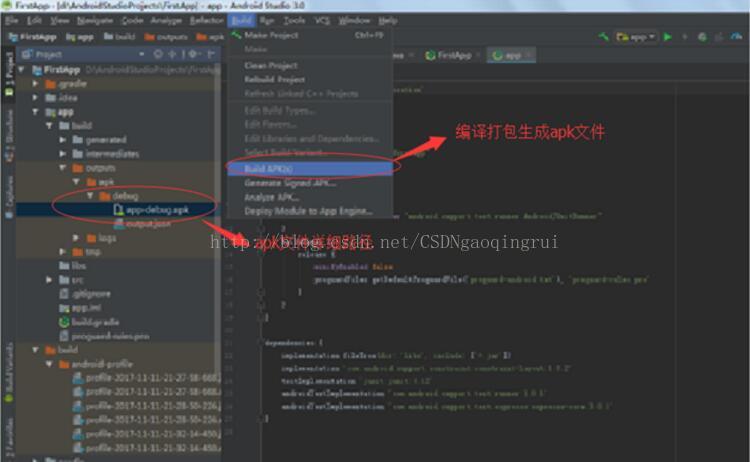Expand the gradle folder node
The height and width of the screenshot is (462, 750).
[35, 84]
